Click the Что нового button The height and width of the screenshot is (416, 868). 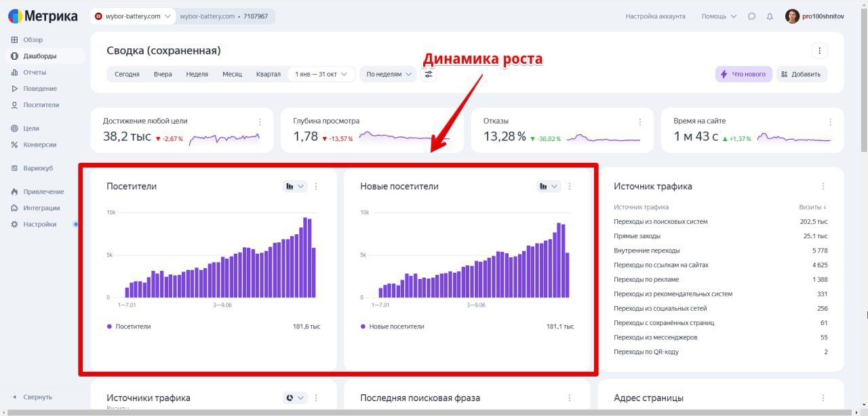pos(743,74)
